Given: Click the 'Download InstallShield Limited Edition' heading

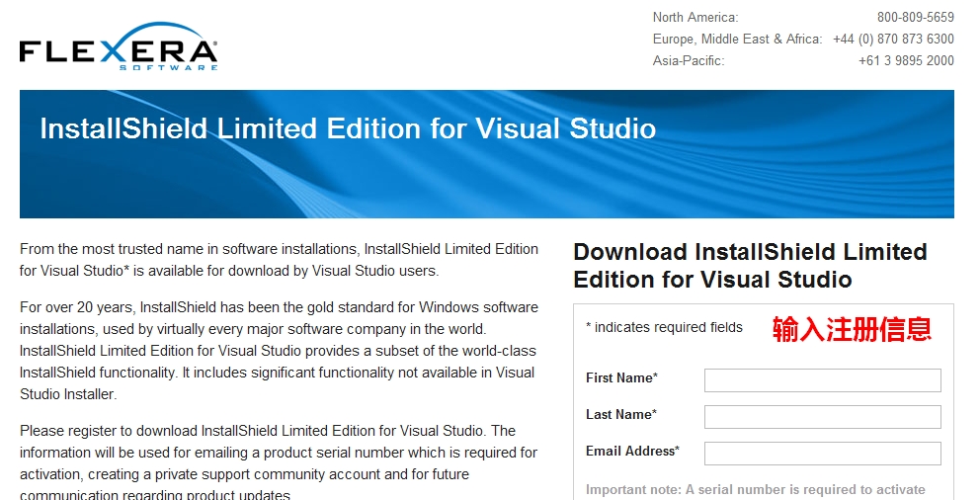Looking at the screenshot, I should [750, 266].
